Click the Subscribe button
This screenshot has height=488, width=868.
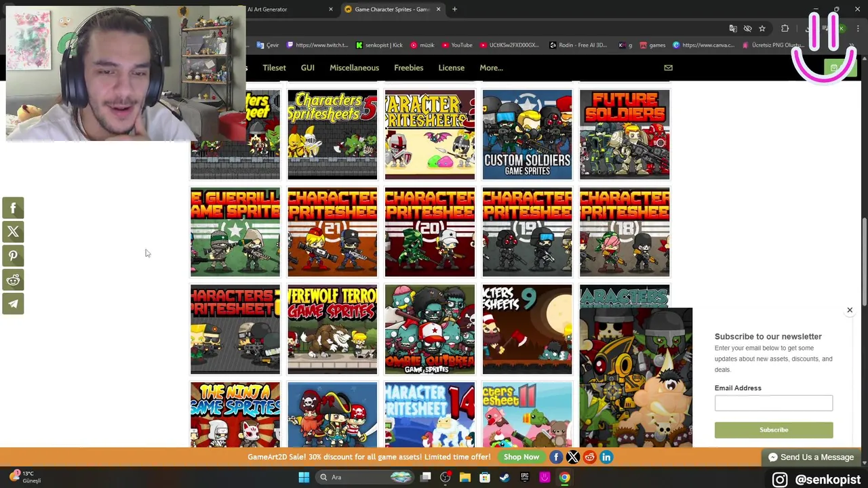(774, 430)
